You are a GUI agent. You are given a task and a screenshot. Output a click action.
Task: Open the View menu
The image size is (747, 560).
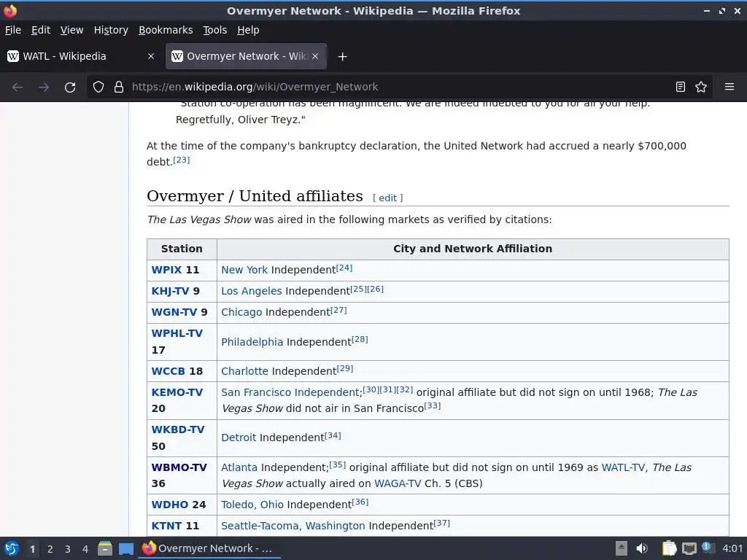[x=71, y=30]
